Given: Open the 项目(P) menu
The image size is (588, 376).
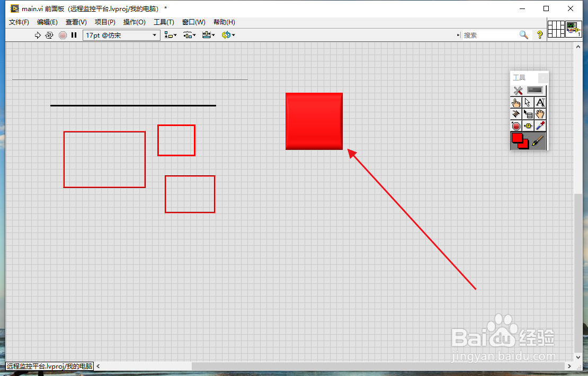Looking at the screenshot, I should pos(105,22).
